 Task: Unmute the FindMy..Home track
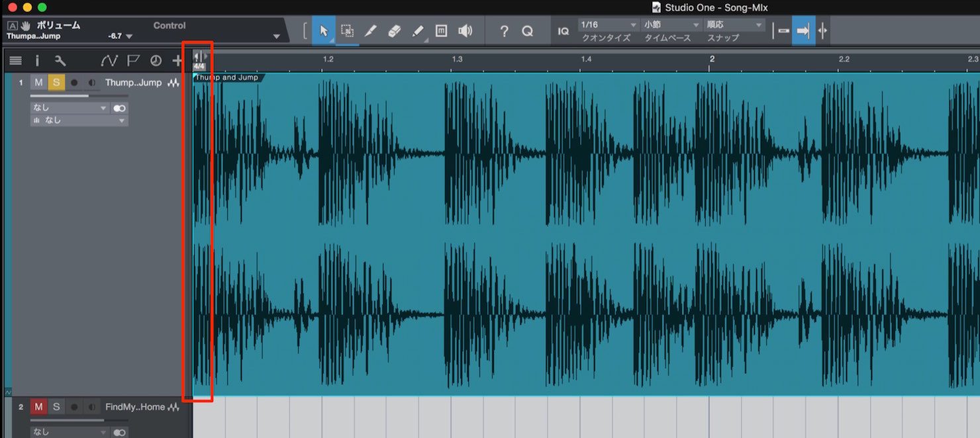[38, 407]
